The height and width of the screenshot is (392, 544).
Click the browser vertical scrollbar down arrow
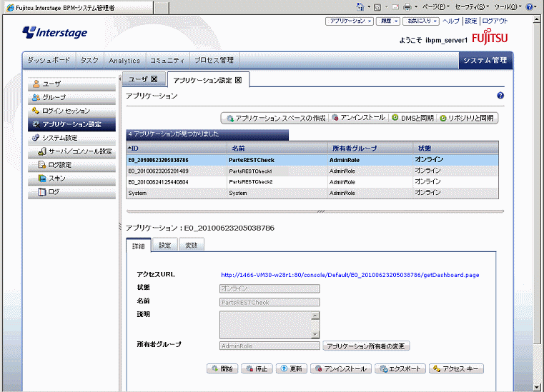coord(537,387)
